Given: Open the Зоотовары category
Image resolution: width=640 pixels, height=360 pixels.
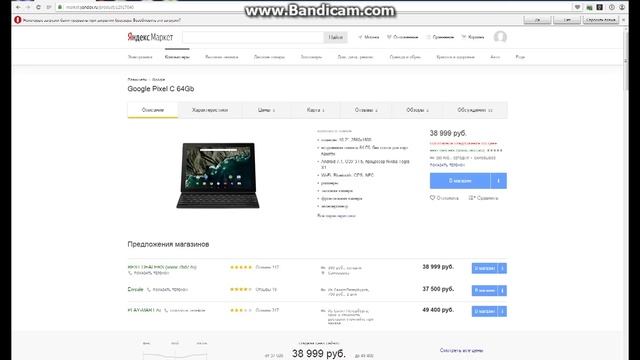Looking at the screenshot, I should point(311,57).
